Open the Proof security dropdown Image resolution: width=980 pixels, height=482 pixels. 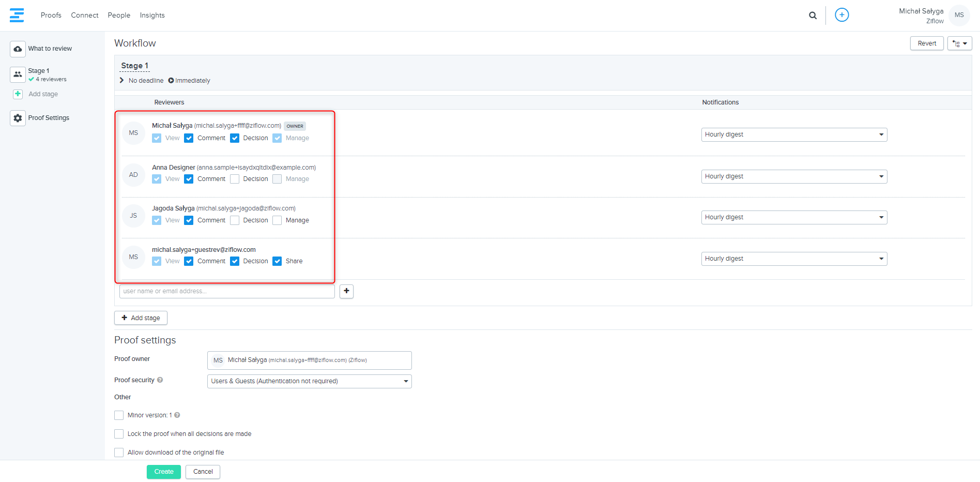tap(309, 382)
